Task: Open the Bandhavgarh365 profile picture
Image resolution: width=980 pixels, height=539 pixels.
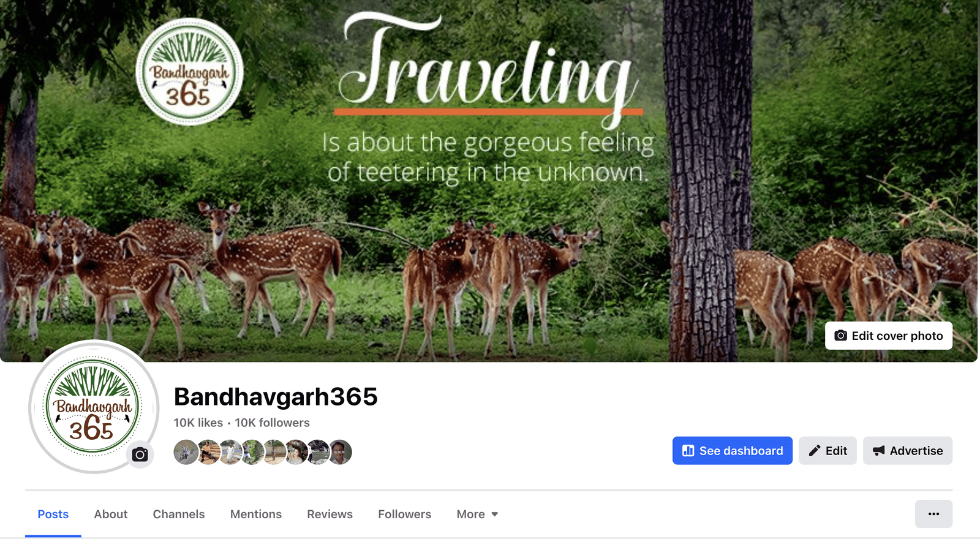Action: 93,407
